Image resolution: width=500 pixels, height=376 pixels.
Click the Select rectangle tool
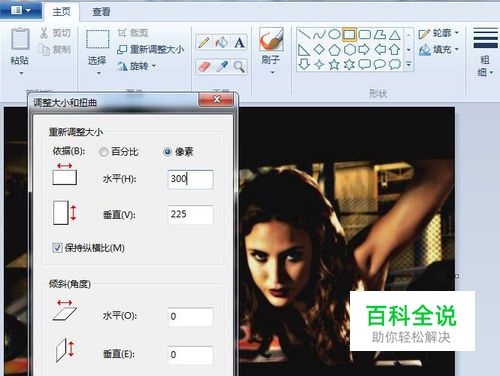point(98,39)
